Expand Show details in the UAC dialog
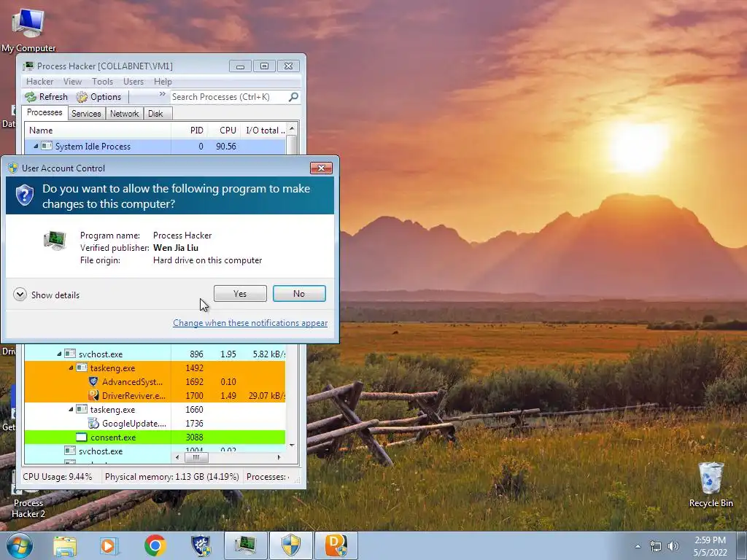 point(46,295)
